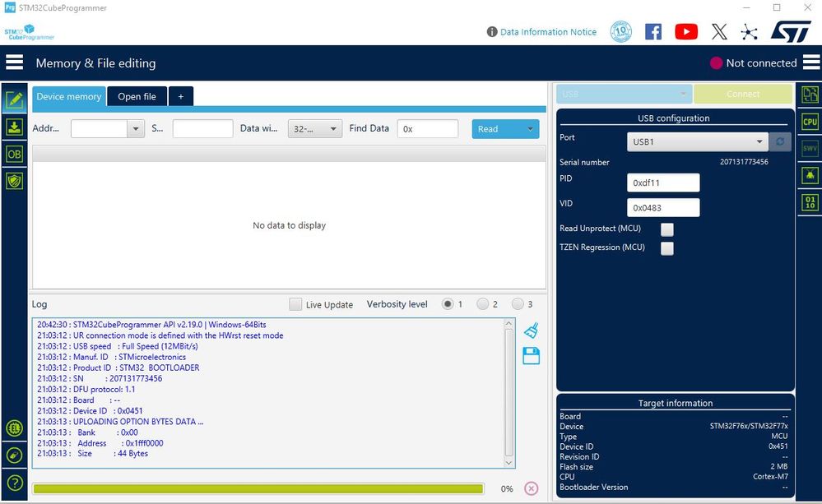Open the help question mark icon
The image size is (822, 504).
(15, 483)
